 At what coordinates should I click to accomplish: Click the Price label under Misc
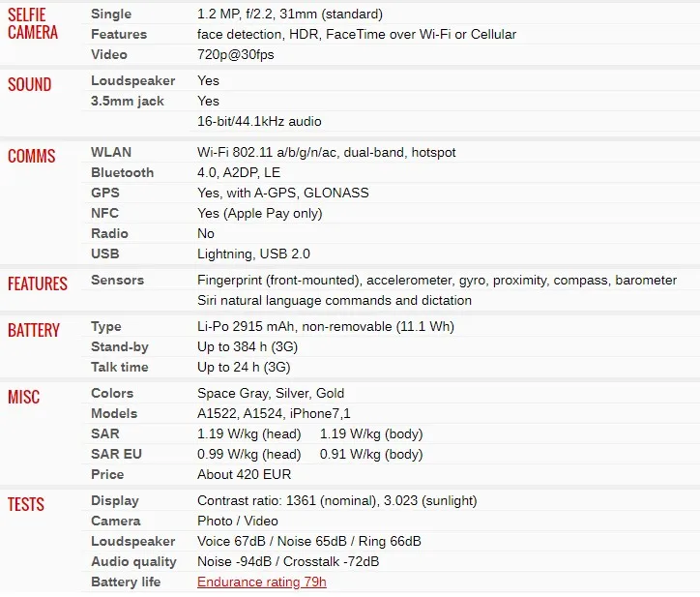pyautogui.click(x=107, y=474)
